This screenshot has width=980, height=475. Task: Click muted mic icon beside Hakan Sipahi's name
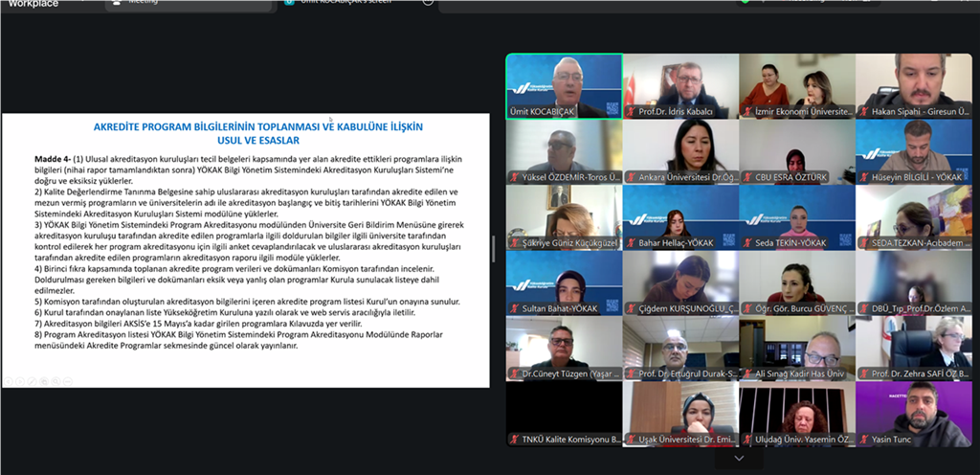864,112
